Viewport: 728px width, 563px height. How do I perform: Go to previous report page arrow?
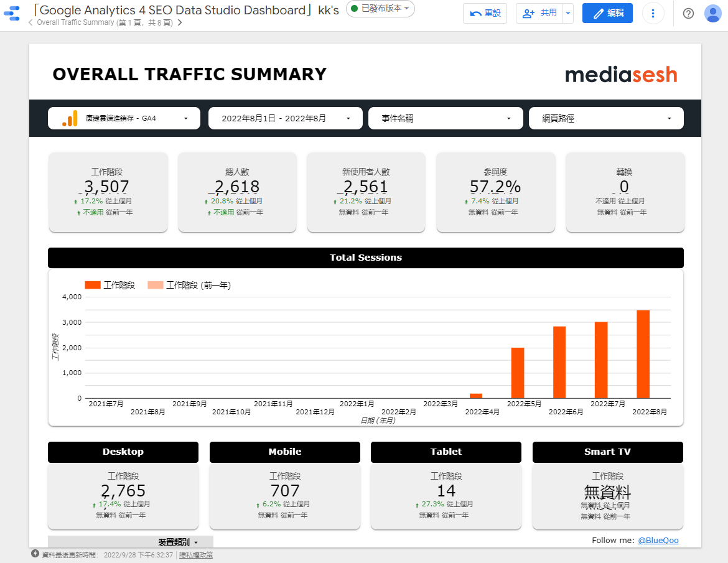coord(30,23)
